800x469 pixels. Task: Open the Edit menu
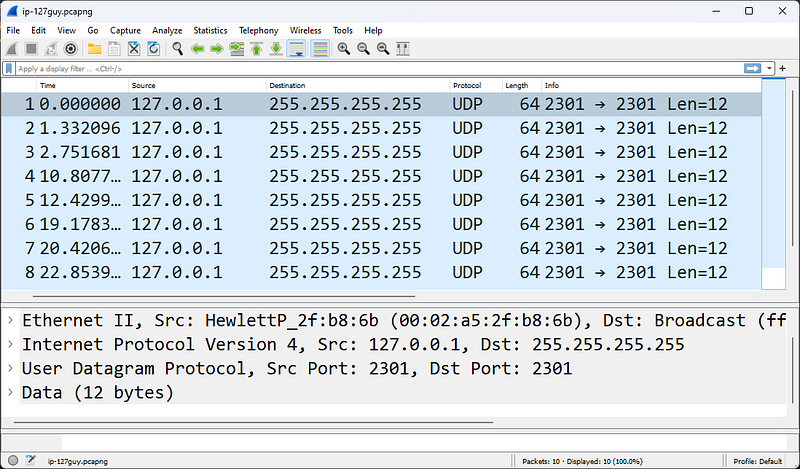38,31
